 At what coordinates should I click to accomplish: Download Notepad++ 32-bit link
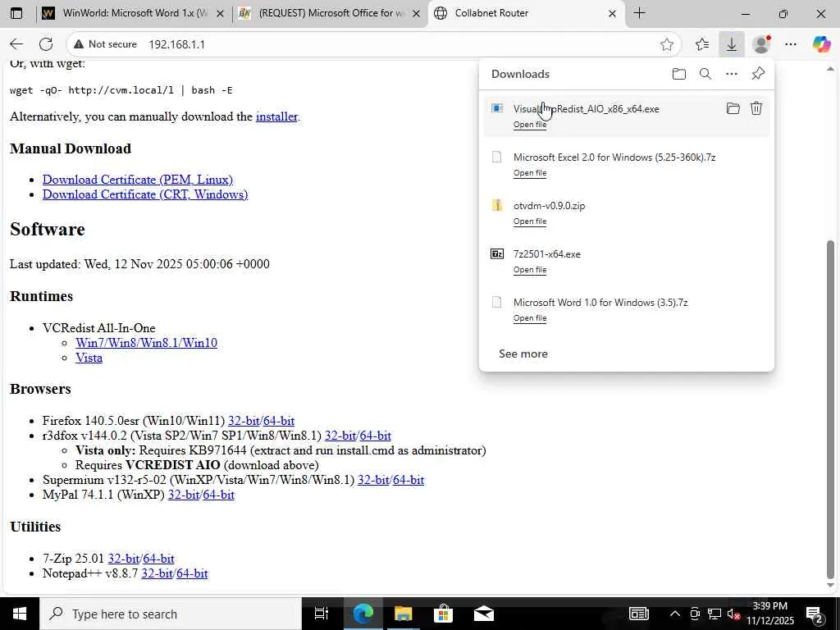(157, 573)
